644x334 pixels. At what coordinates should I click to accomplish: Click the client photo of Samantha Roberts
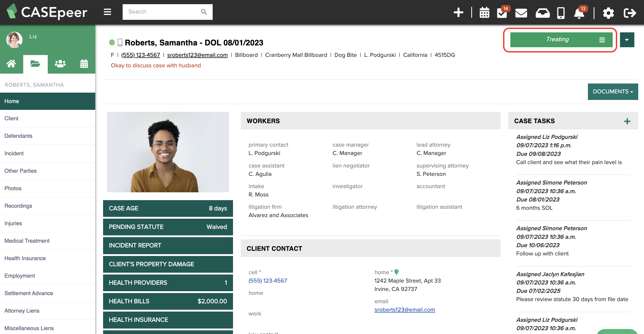(168, 152)
